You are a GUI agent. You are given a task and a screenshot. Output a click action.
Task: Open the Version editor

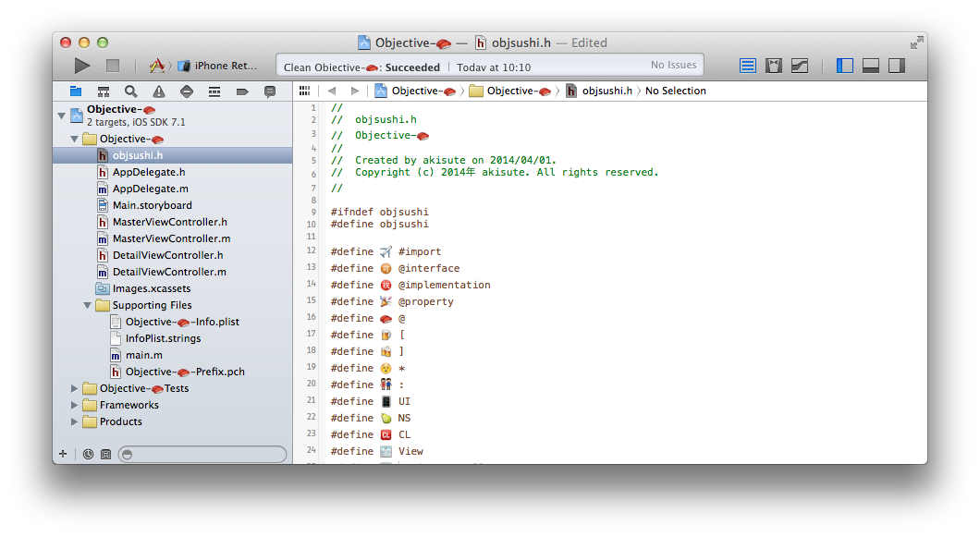click(800, 66)
